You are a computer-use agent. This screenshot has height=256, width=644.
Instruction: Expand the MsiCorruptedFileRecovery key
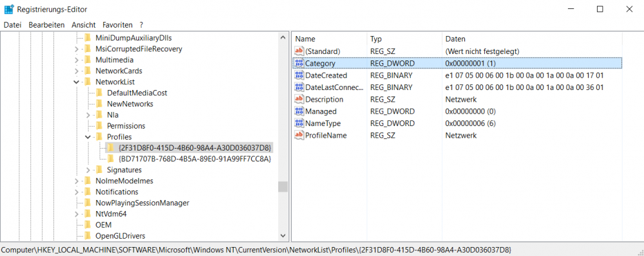77,50
